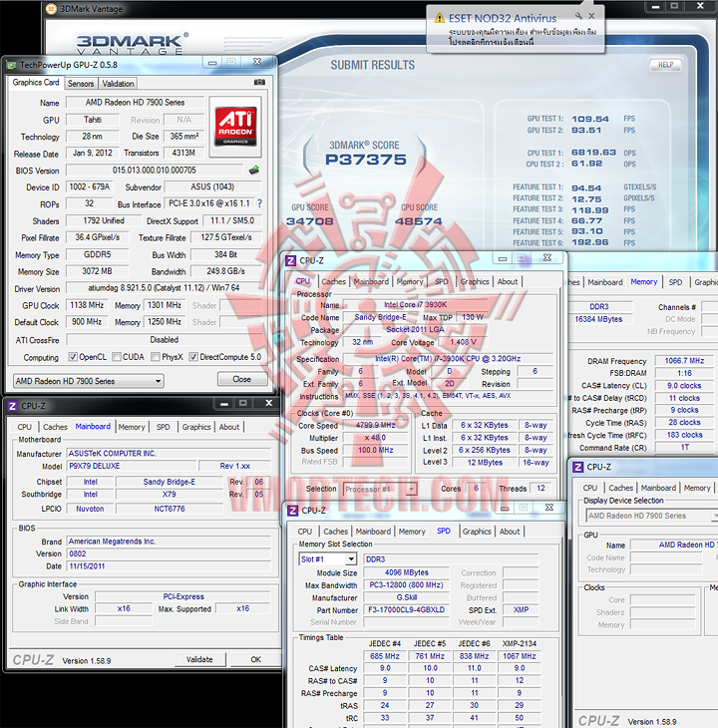
Task: Toggle the DirectCompute 5.0 checkbox
Action: (x=193, y=357)
